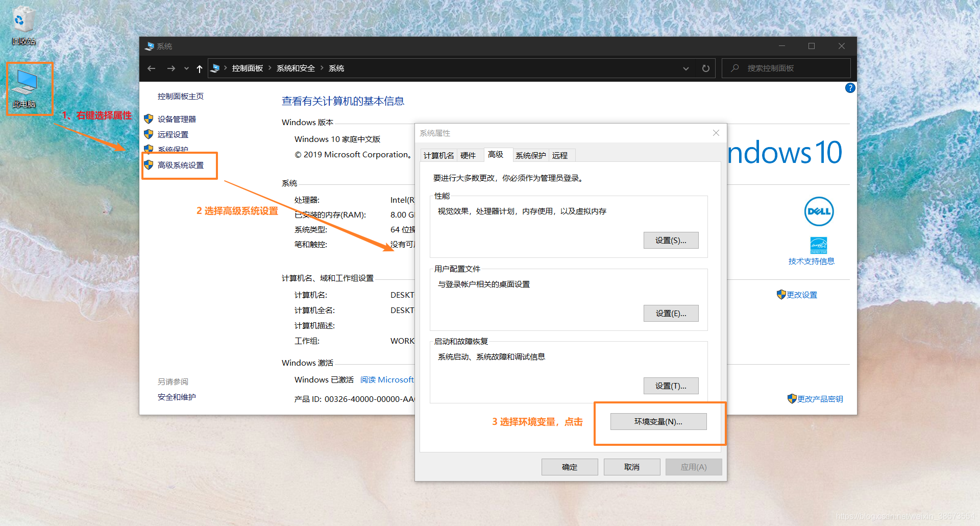Switch to the 硬件 tab
The image size is (980, 526).
(x=468, y=156)
